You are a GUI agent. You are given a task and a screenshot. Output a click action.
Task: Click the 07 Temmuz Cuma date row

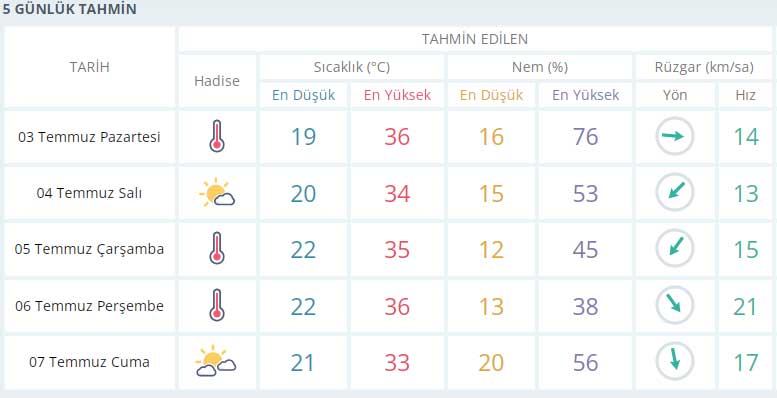[90, 362]
